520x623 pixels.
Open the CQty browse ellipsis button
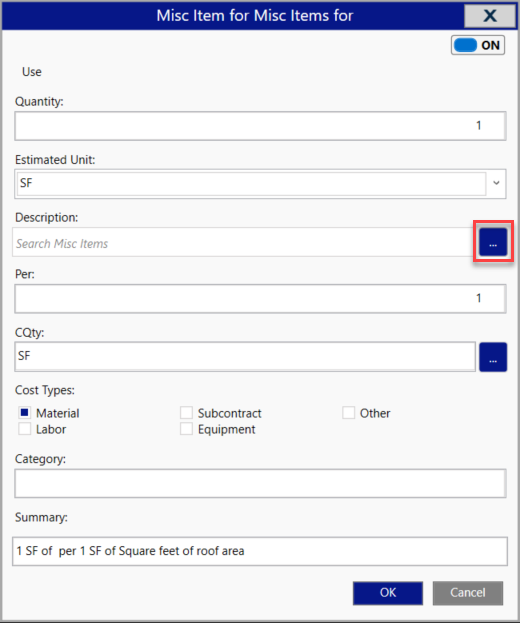click(x=493, y=357)
